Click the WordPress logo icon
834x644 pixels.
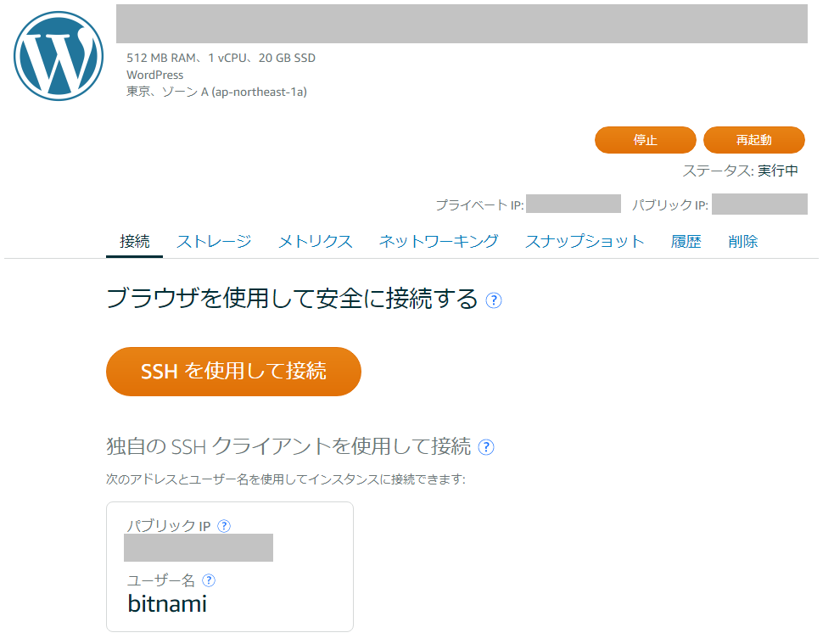pos(59,56)
